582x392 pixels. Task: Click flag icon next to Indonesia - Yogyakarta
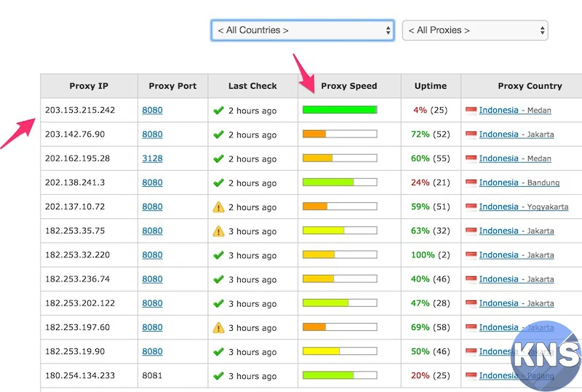click(x=471, y=207)
